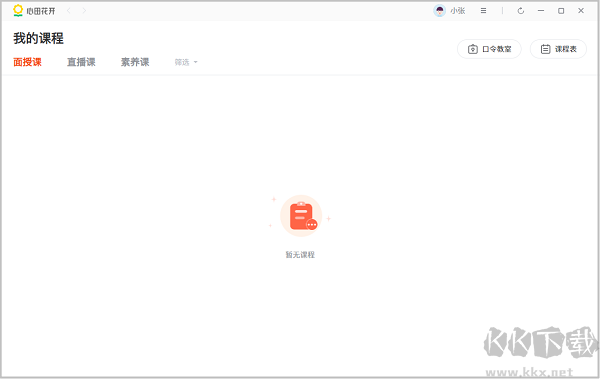Click the 暂无课程 text
600x379 pixels.
tap(300, 255)
